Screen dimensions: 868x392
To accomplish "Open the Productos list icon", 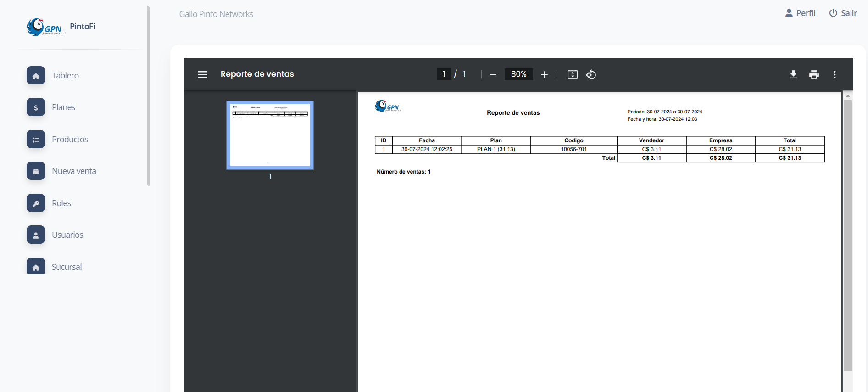I will point(36,140).
